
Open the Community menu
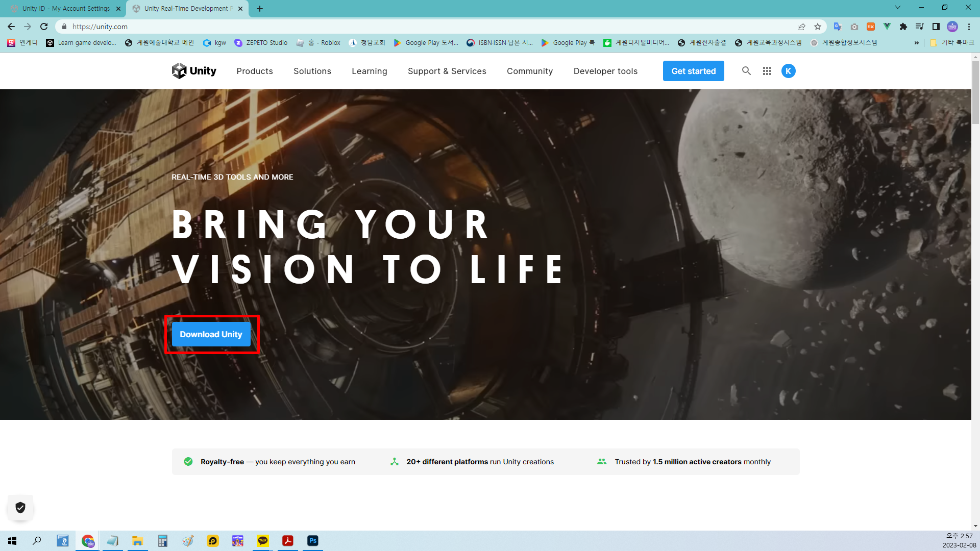click(x=530, y=71)
